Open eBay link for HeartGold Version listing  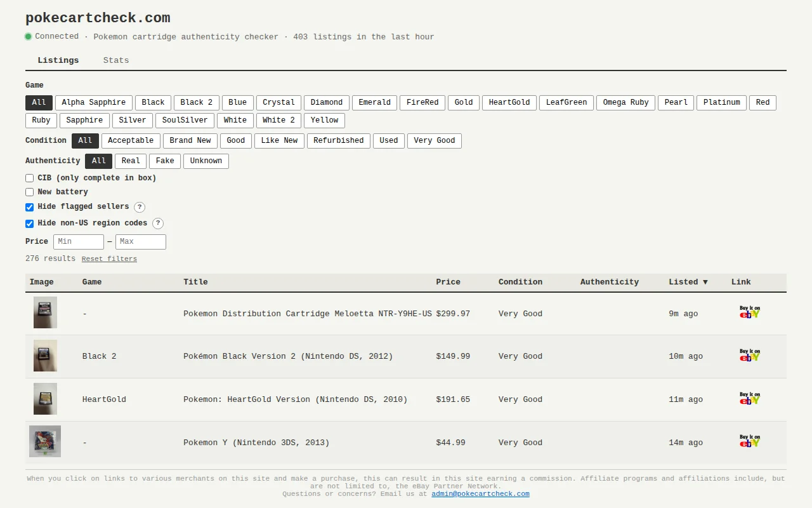point(749,399)
